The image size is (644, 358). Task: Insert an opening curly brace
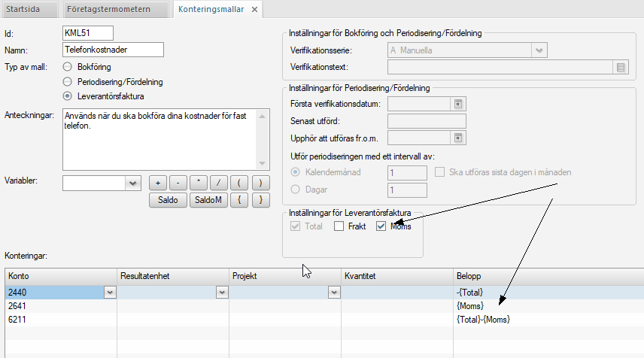[239, 200]
